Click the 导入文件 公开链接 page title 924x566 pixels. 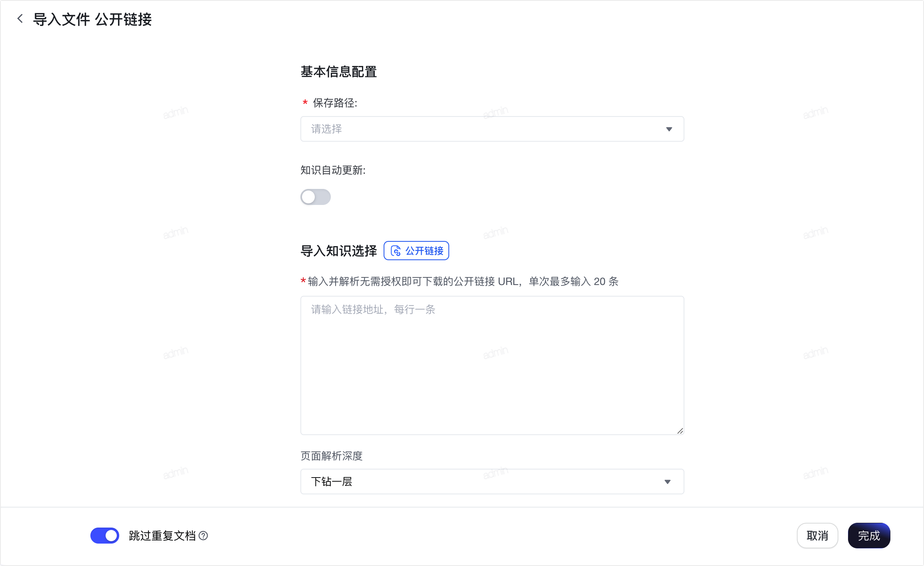click(92, 19)
